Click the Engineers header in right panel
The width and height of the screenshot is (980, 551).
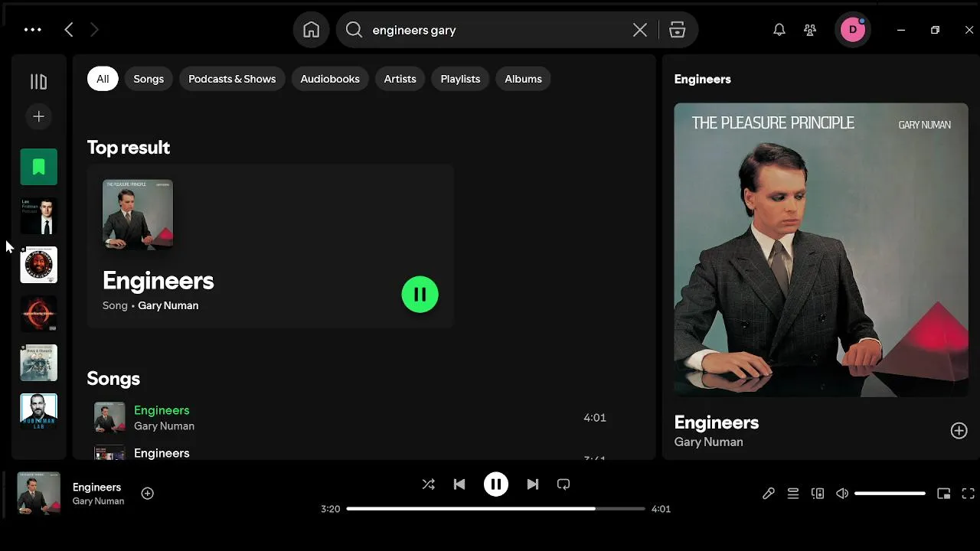702,79
